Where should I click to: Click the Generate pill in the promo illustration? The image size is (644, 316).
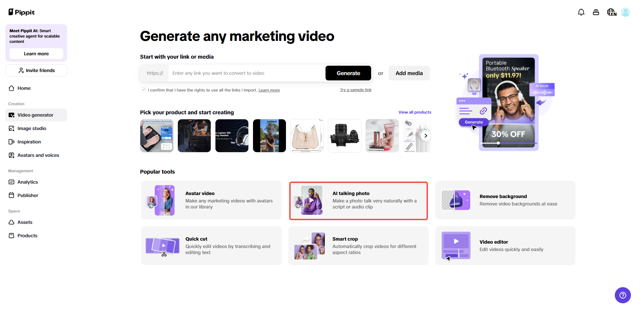[x=474, y=122]
